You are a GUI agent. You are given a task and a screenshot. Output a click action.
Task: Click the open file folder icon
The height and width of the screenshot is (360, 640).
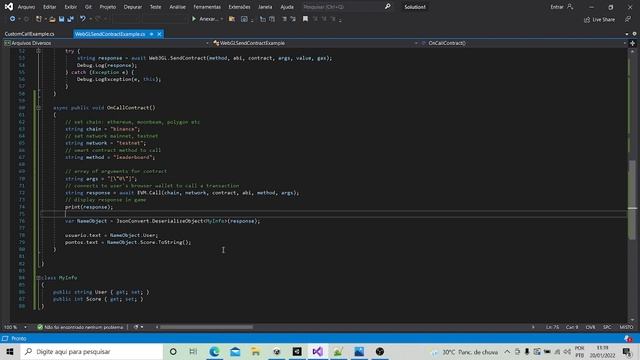(x=52, y=19)
